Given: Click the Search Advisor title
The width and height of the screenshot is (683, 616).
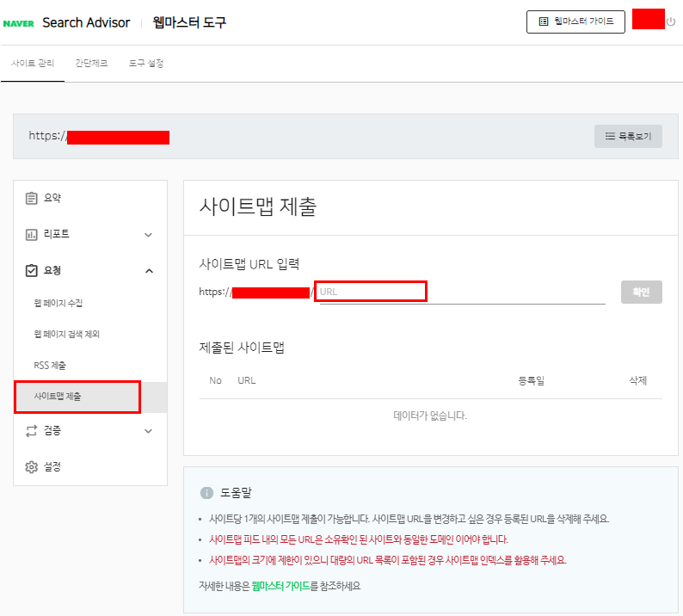Looking at the screenshot, I should tap(86, 22).
